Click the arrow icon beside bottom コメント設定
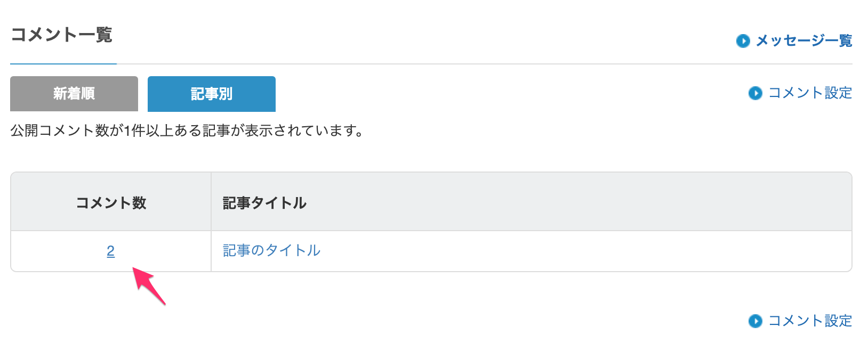The image size is (868, 359). (x=755, y=321)
